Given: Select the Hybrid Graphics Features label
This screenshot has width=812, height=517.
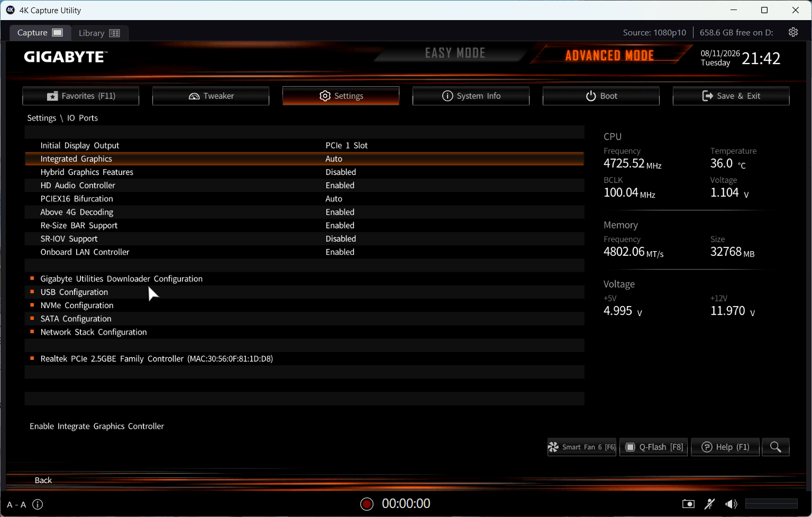Looking at the screenshot, I should (87, 172).
